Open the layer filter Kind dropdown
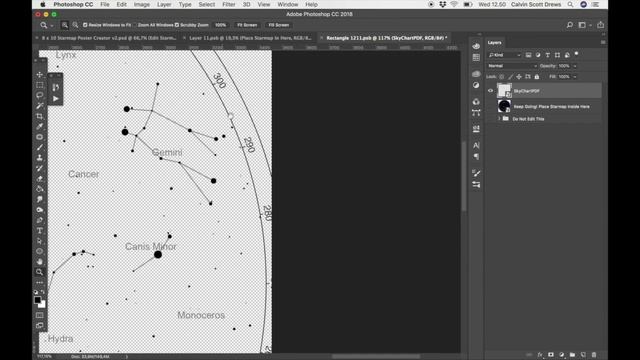The height and width of the screenshot is (360, 640). [504, 55]
